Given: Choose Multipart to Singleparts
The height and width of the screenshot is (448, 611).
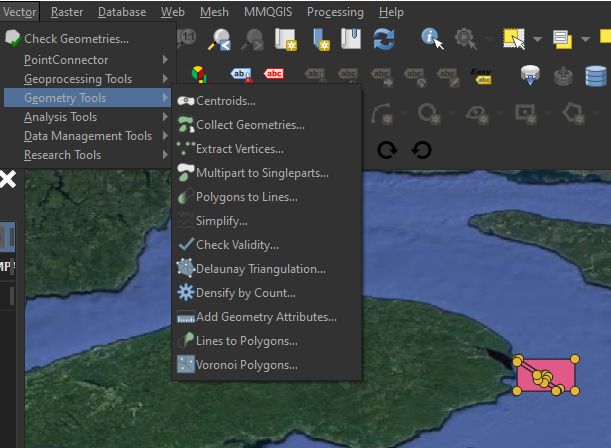Looking at the screenshot, I should pos(267,173).
